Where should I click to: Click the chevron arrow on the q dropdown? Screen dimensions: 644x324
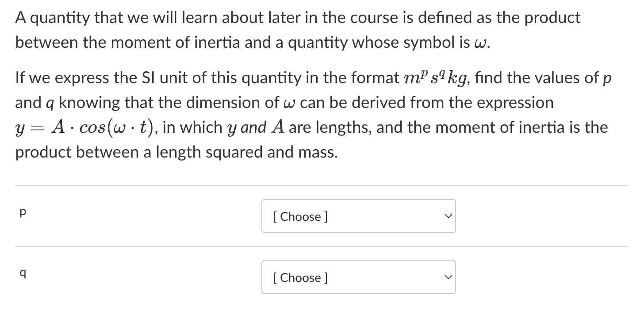tap(448, 277)
